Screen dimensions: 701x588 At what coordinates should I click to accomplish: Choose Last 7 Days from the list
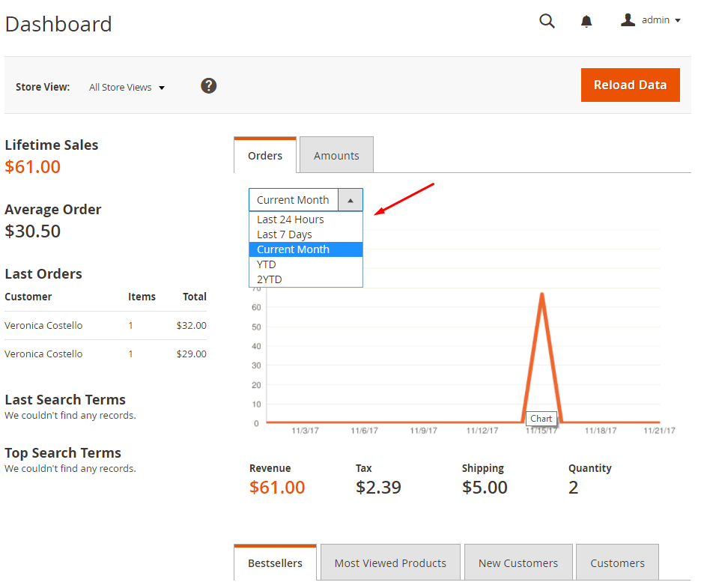(x=306, y=234)
